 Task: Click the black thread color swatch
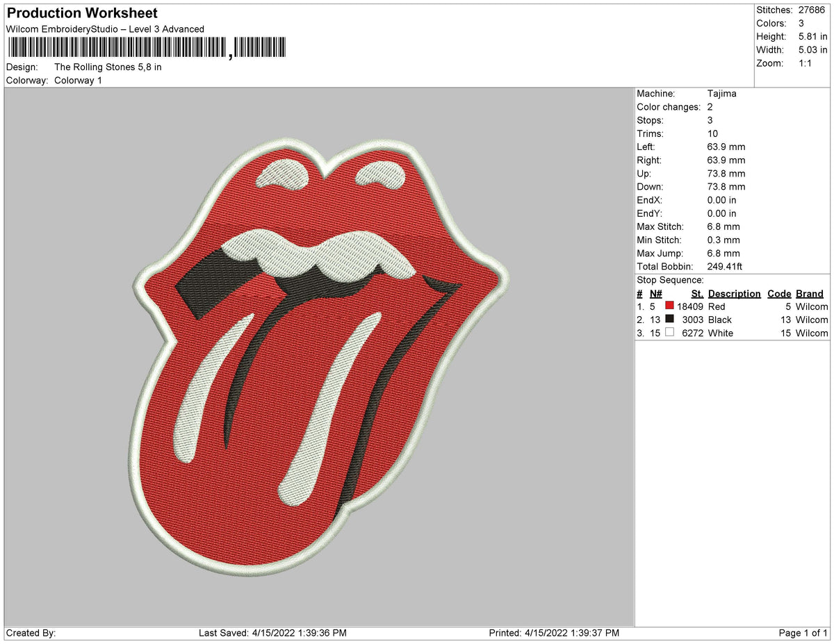[669, 319]
